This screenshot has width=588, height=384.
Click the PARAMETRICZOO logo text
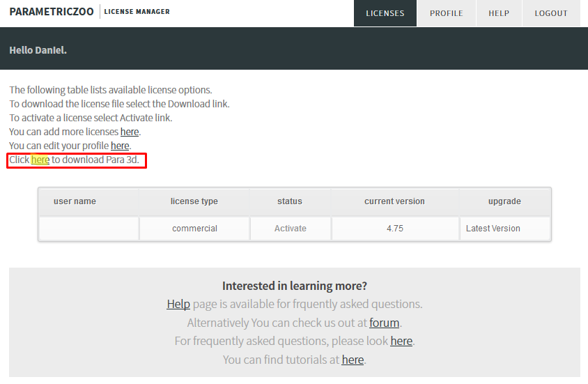coord(52,12)
